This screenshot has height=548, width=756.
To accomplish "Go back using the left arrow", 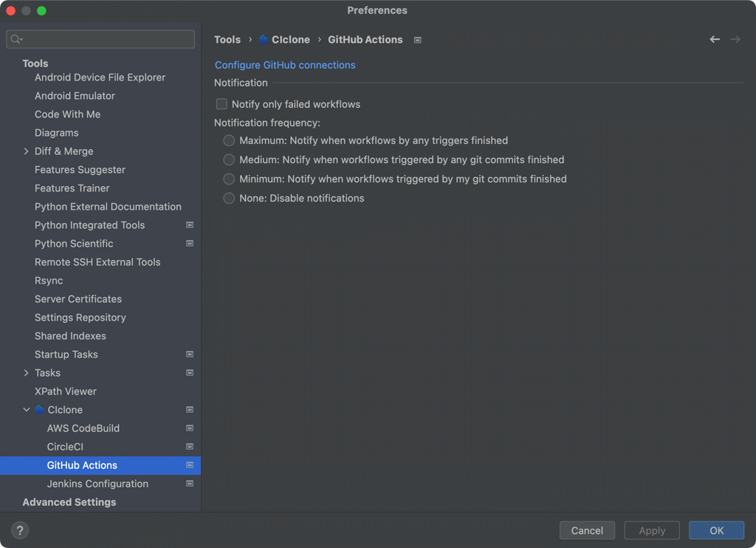I will 715,40.
